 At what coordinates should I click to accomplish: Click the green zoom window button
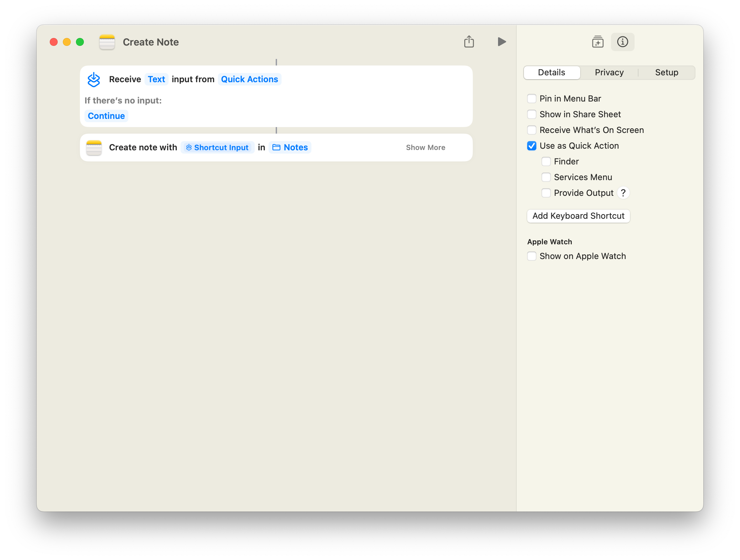(x=80, y=42)
